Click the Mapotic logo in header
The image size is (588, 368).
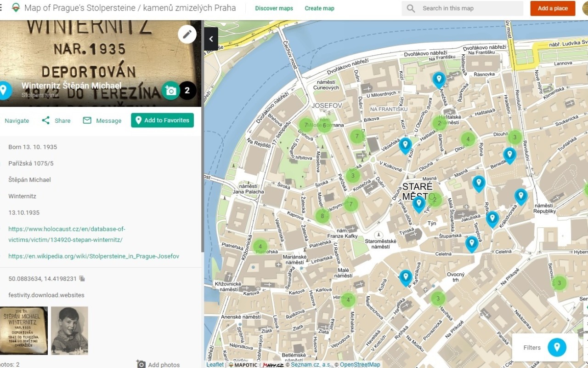16,8
